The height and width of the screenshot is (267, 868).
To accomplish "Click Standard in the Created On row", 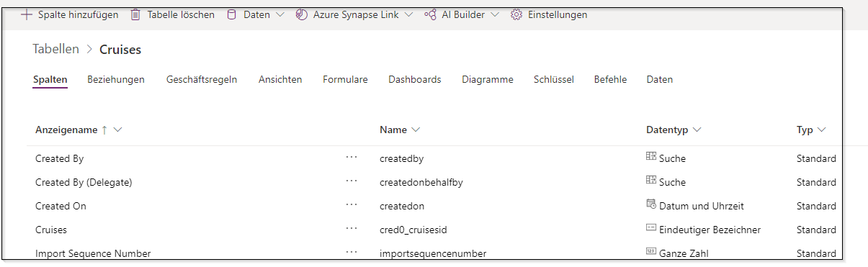I will [x=816, y=206].
